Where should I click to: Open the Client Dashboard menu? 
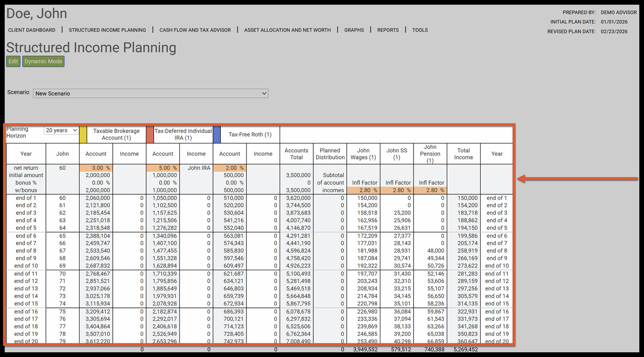click(32, 30)
